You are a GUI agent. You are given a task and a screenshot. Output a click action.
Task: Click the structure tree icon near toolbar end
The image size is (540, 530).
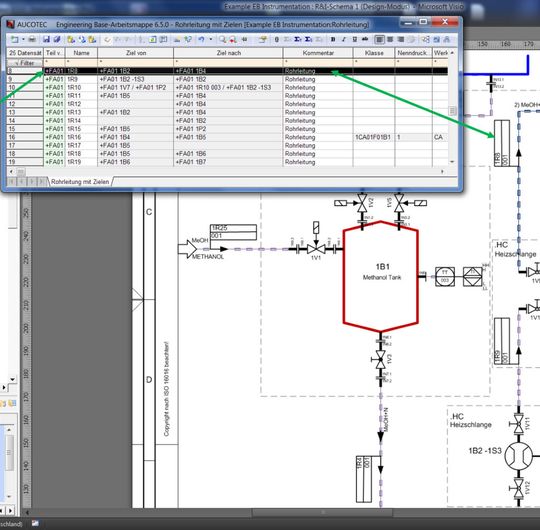(x=426, y=40)
